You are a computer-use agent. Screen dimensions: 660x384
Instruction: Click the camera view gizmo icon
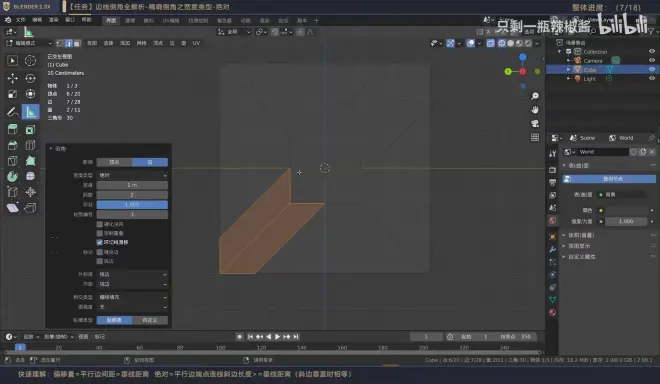pyautogui.click(x=535, y=123)
